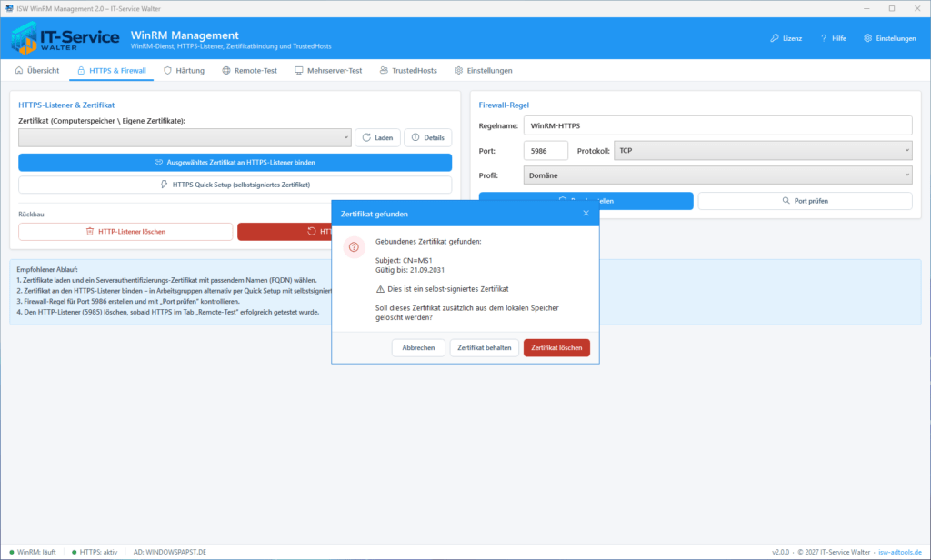
Task: Choose Zertifikat behalten
Action: point(485,348)
